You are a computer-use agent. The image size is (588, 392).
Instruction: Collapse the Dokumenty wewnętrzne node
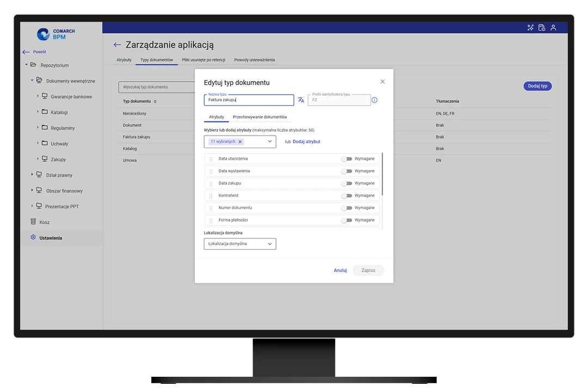[x=32, y=80]
